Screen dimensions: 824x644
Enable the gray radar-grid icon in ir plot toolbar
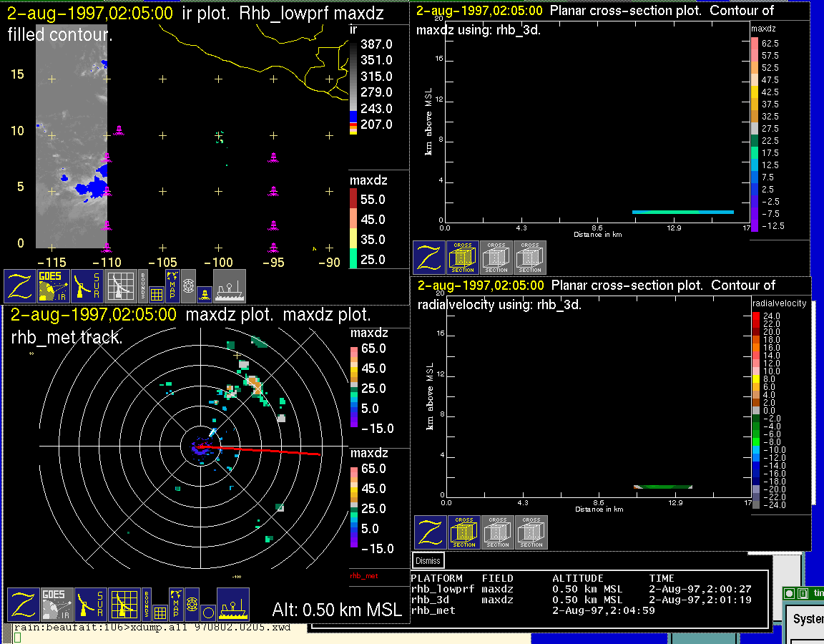tap(122, 286)
